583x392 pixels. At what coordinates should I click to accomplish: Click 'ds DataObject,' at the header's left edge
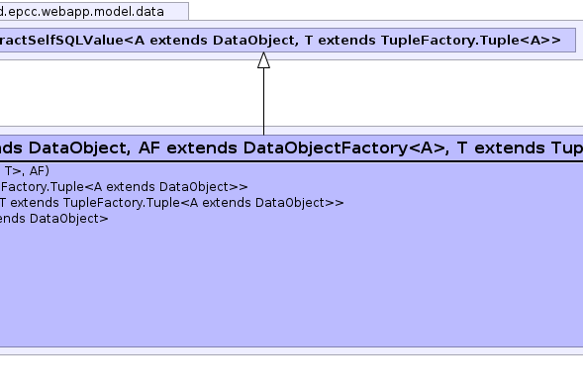(65, 148)
